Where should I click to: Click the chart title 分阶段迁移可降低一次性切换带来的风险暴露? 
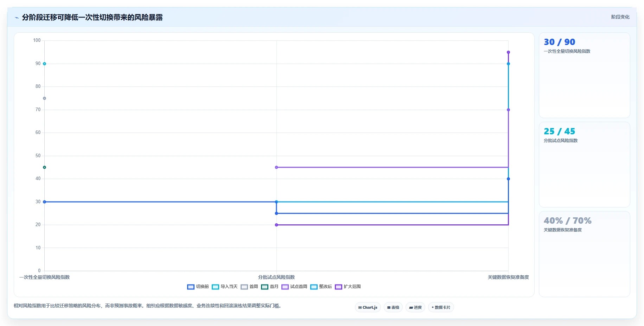coord(93,18)
